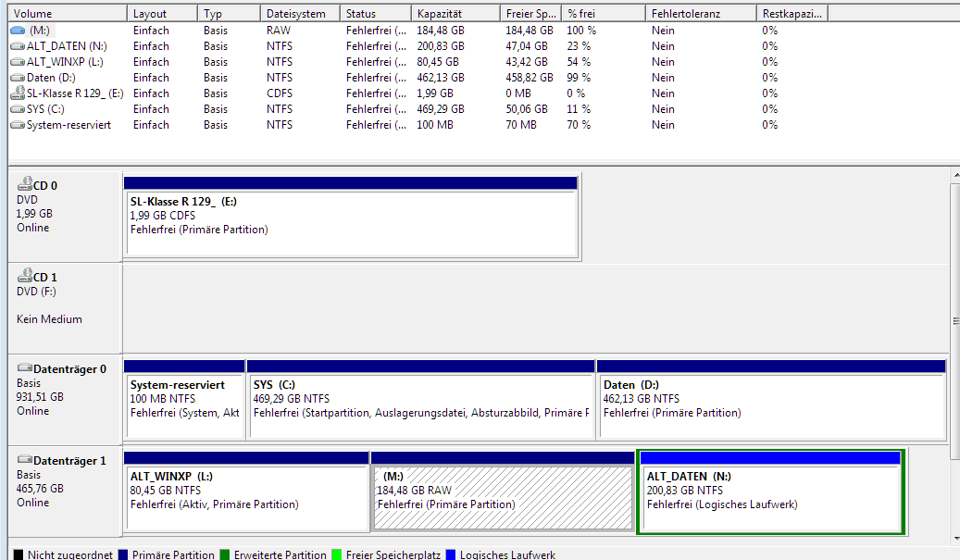The image size is (960, 560).
Task: Click the black Nicht zugeordnet legend swatch
Action: (x=19, y=554)
